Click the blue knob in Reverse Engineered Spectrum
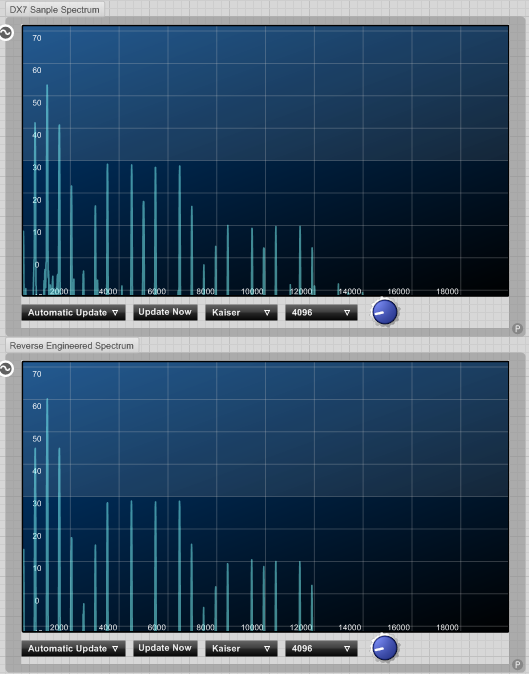Viewport: 529px width, 674px height. pos(385,648)
